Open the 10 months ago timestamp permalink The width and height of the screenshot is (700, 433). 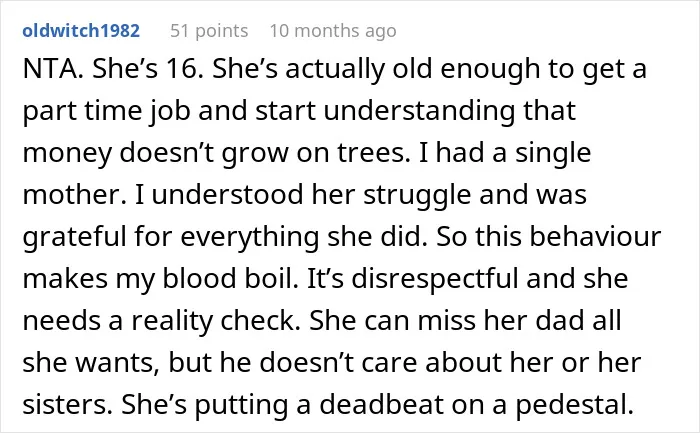coord(333,31)
